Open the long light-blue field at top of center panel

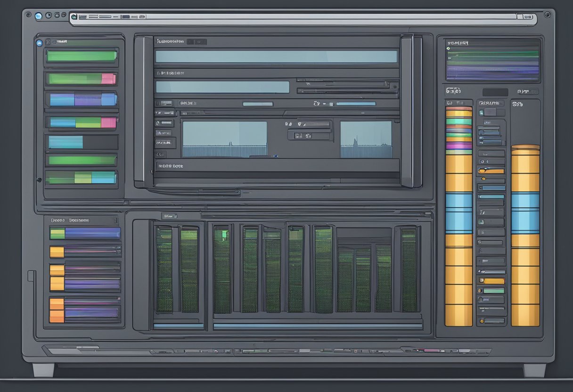tap(276, 57)
